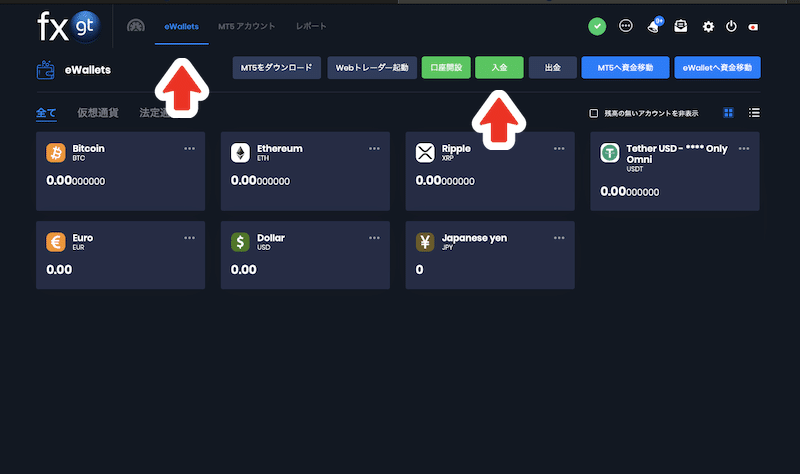Click the green 入金 deposit button

[x=499, y=67]
